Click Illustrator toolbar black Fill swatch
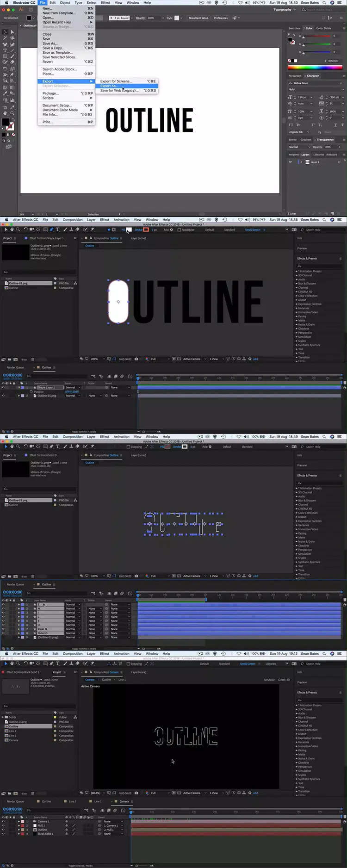Screen dimensions: 347x868 [6, 122]
